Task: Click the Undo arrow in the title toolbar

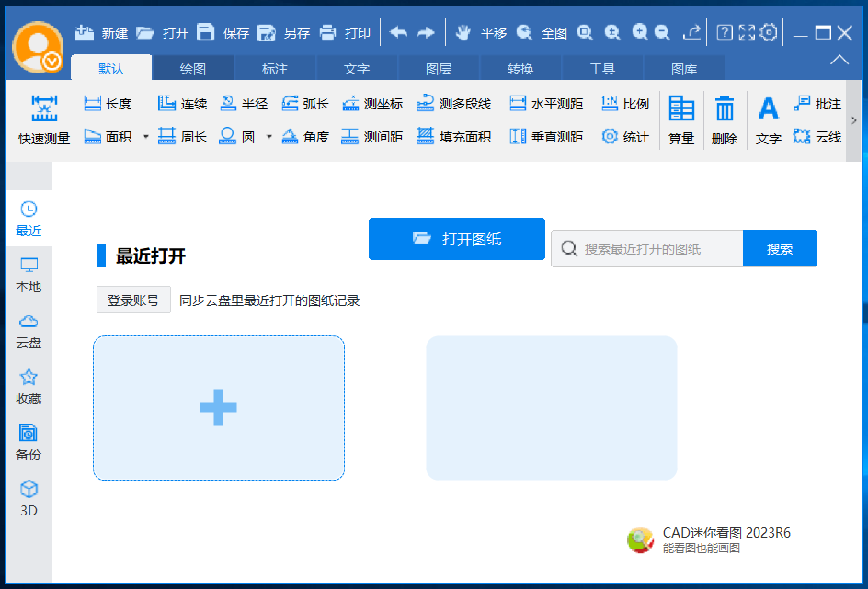Action: [x=398, y=33]
